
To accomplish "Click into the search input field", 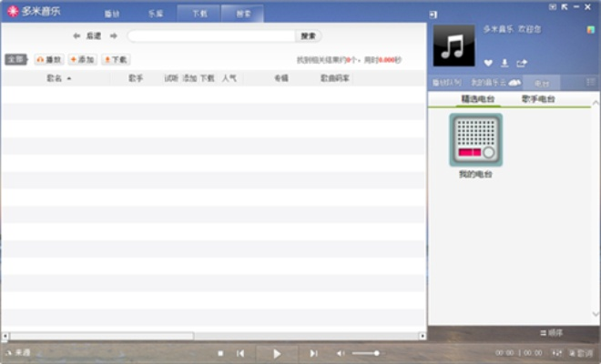I will click(211, 36).
